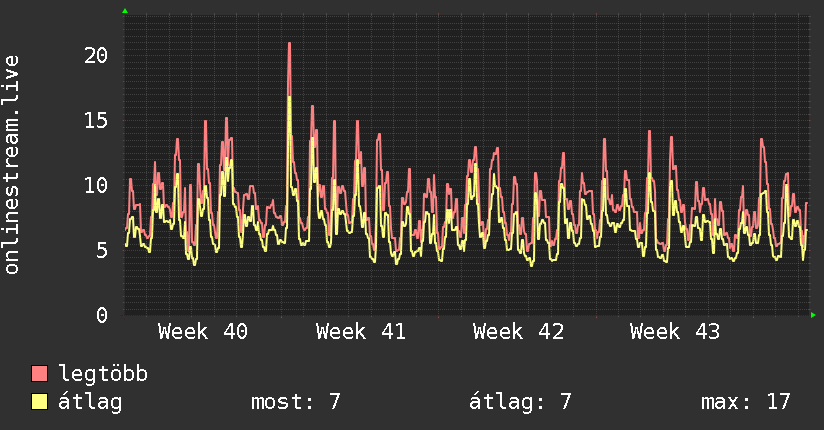Click the red legtöbb legend swatch
This screenshot has width=824, height=430.
coord(39,373)
